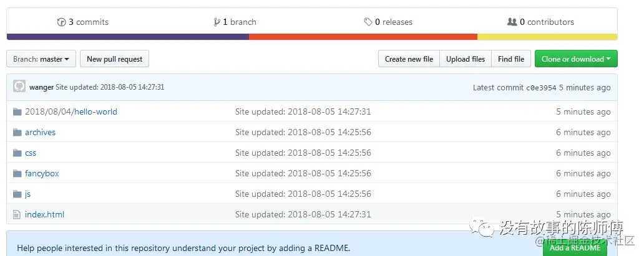View the 1 branch link
This screenshot has width=644, height=256.
click(x=235, y=22)
